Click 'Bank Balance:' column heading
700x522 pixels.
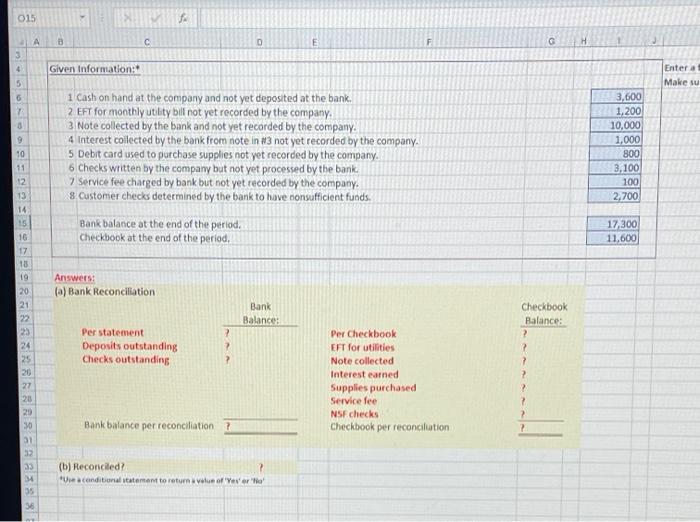(261, 313)
